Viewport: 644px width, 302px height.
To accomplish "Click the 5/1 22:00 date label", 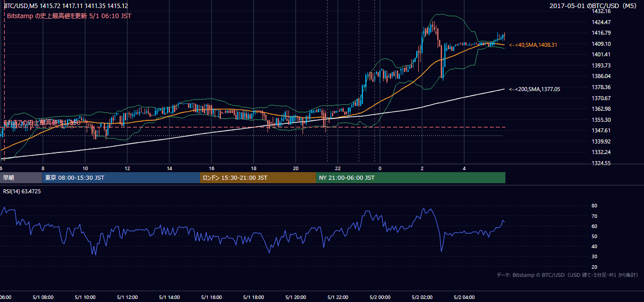I will coord(338,297).
